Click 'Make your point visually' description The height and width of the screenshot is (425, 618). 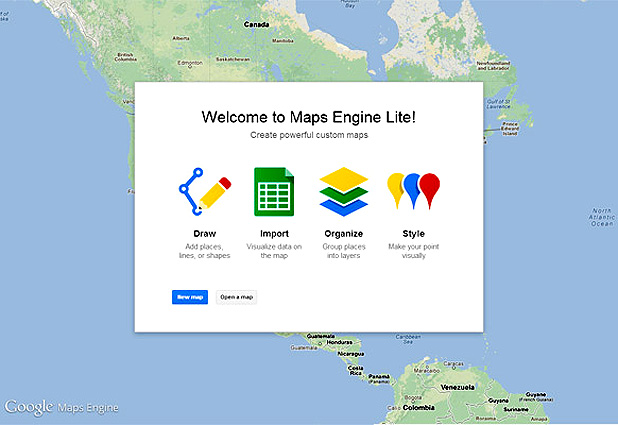point(413,251)
